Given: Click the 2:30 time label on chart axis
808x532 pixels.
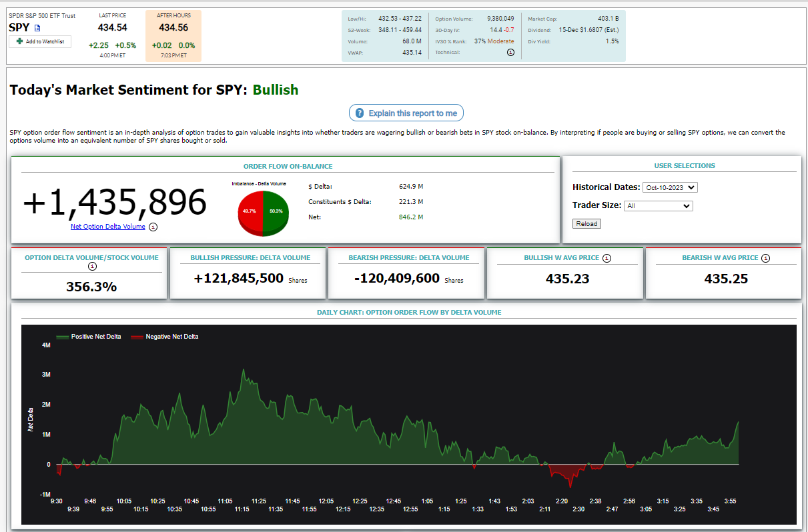Looking at the screenshot, I should [x=578, y=509].
